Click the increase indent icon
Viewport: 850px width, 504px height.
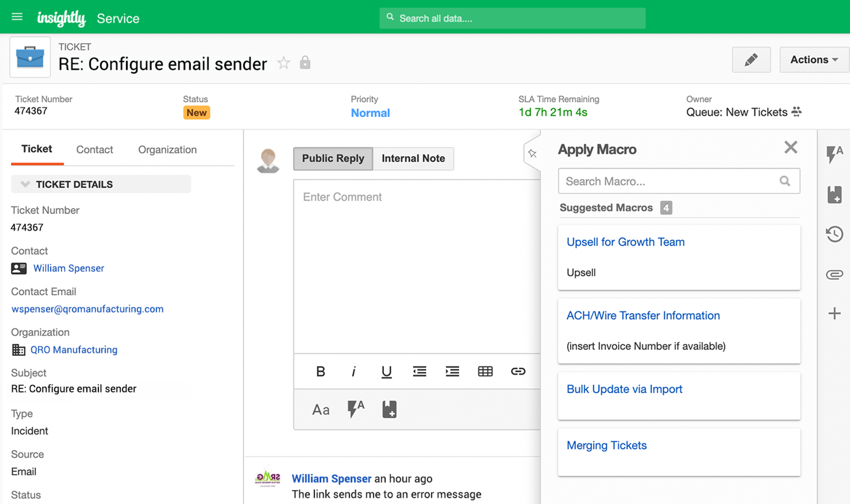point(452,371)
